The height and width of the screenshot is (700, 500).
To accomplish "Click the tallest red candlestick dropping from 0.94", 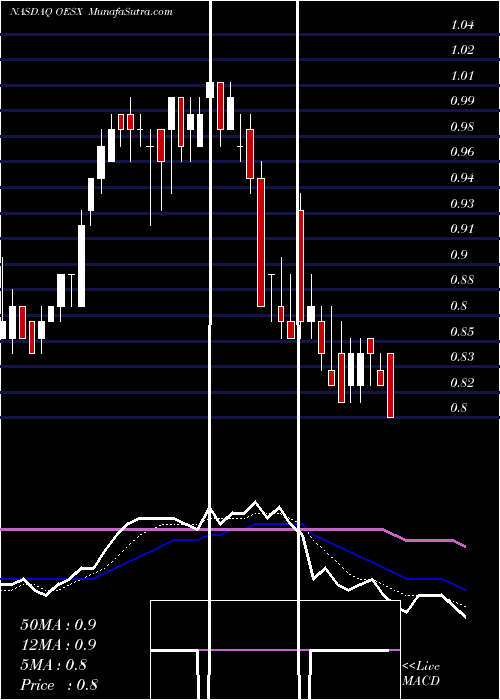I will [261, 242].
